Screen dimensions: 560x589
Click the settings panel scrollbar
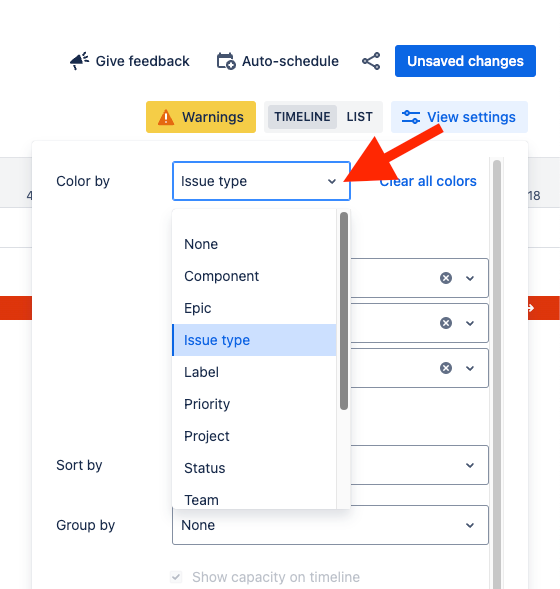point(497,374)
